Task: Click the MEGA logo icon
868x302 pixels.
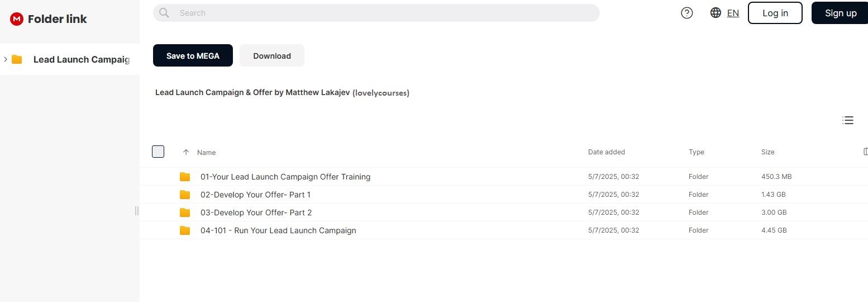Action: coord(17,19)
